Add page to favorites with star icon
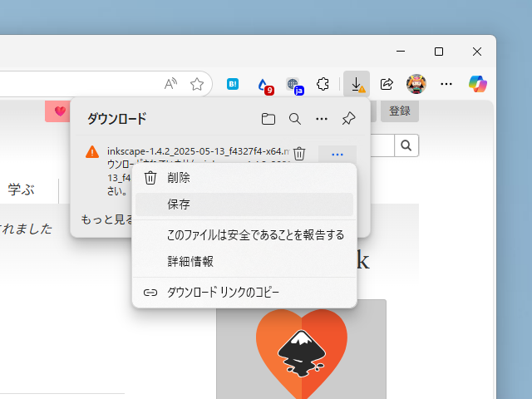 coord(197,84)
